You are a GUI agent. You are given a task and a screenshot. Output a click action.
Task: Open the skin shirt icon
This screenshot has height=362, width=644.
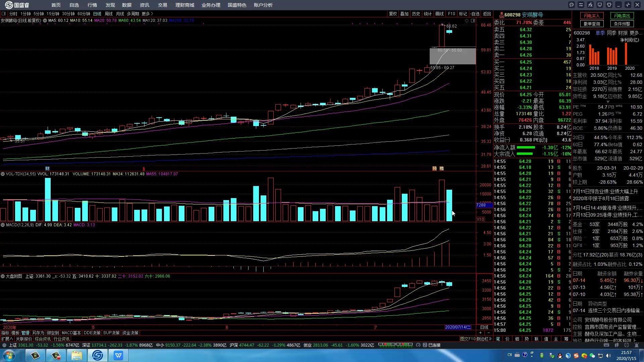[609, 5]
